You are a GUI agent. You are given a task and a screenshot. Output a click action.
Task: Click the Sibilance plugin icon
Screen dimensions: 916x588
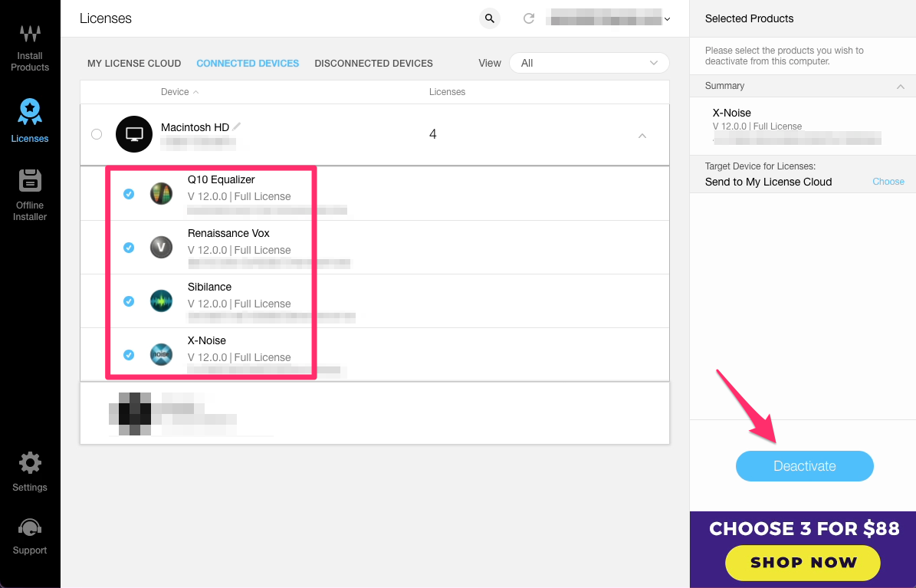(x=161, y=301)
